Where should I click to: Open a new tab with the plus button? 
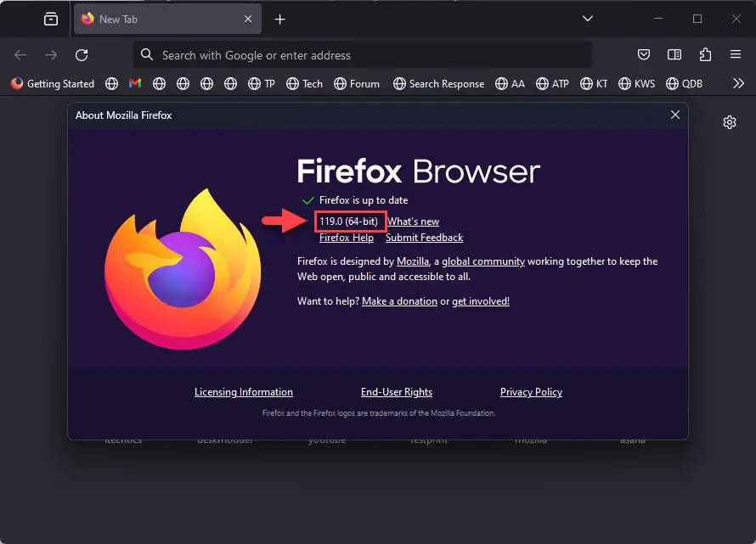[x=279, y=20]
